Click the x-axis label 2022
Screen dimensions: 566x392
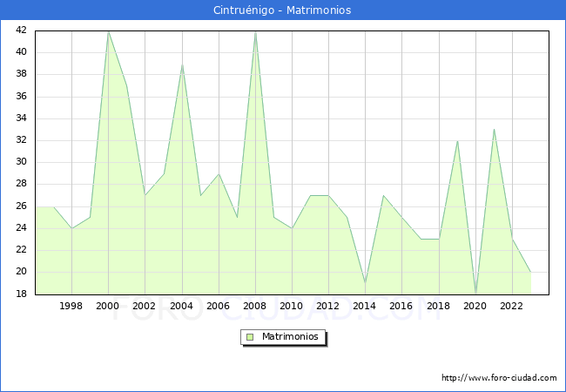[x=511, y=306]
